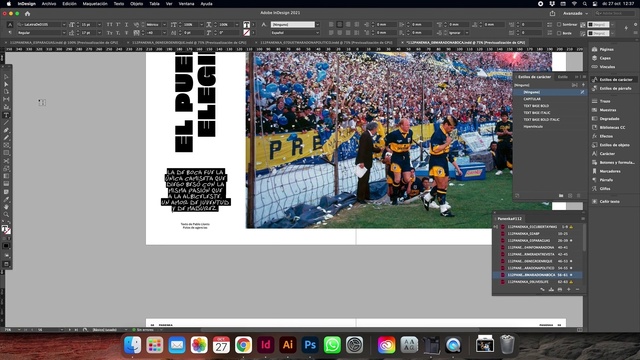Create a new character style with plus icon
The height and width of the screenshot is (360, 640).
570,196
